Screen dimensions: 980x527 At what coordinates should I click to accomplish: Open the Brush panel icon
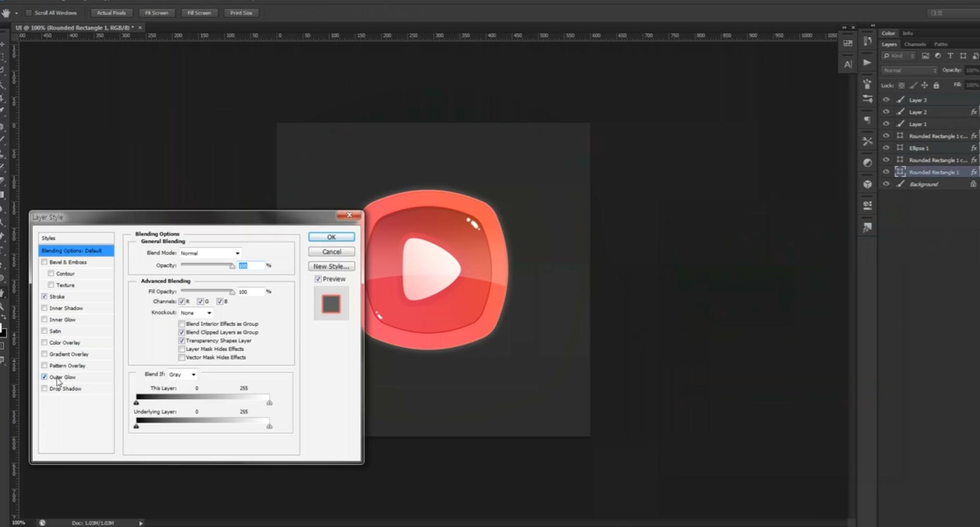[867, 99]
